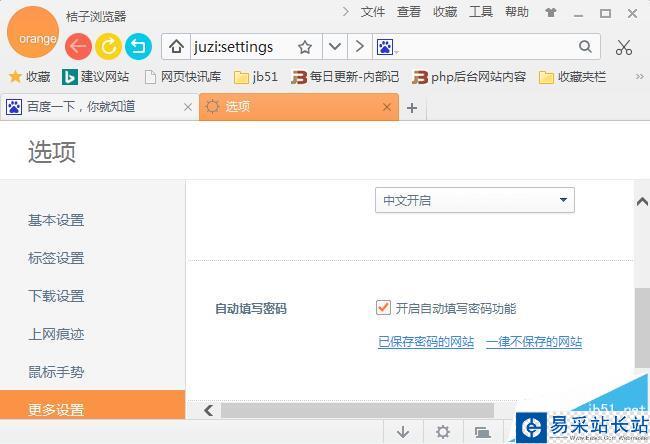This screenshot has height=444, width=650.
Task: Close the 选项 tab
Action: pyautogui.click(x=387, y=107)
